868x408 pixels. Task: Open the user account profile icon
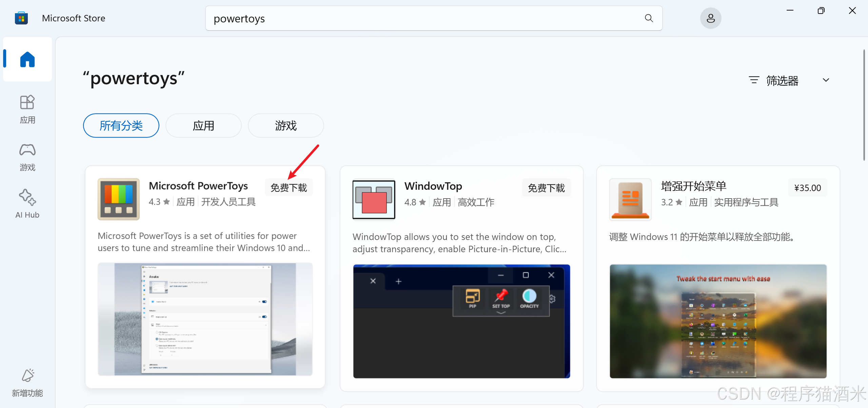click(x=710, y=18)
